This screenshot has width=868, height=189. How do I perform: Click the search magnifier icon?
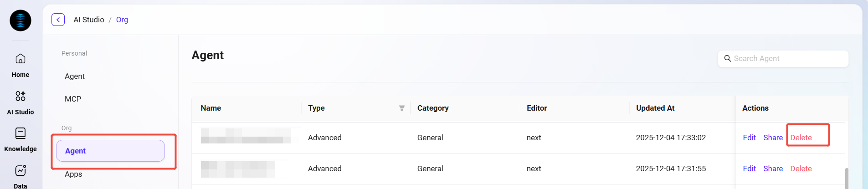coord(728,59)
